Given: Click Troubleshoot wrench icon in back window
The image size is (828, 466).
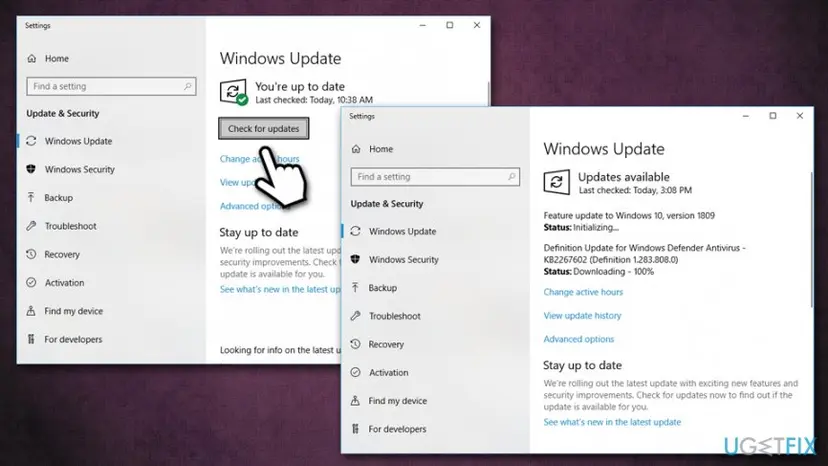Looking at the screenshot, I should point(31,226).
